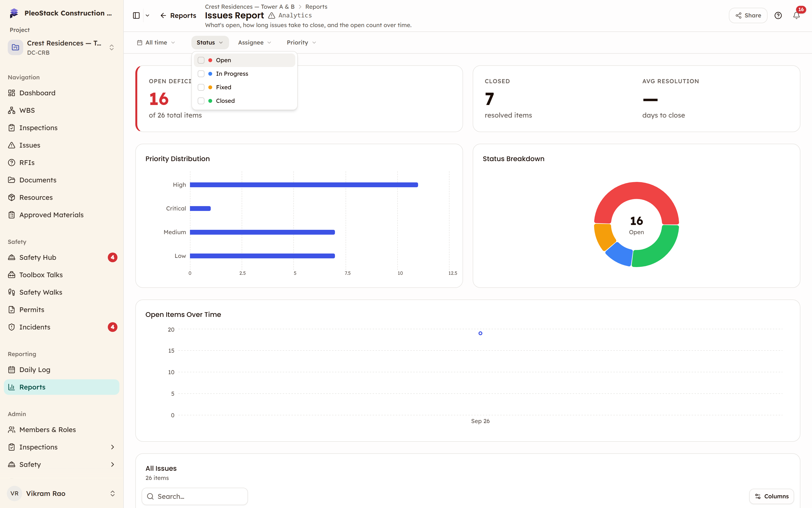Click the Resources box icon

12,198
